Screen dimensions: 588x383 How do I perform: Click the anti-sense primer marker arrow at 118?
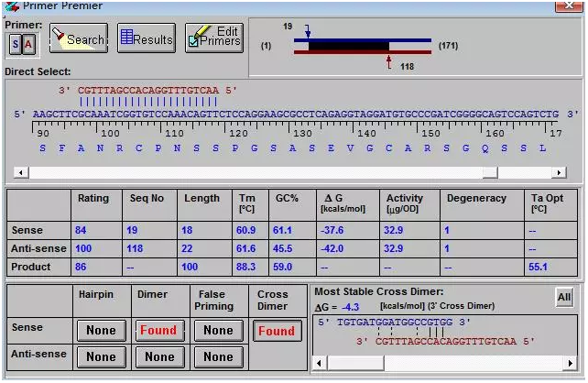(x=389, y=62)
